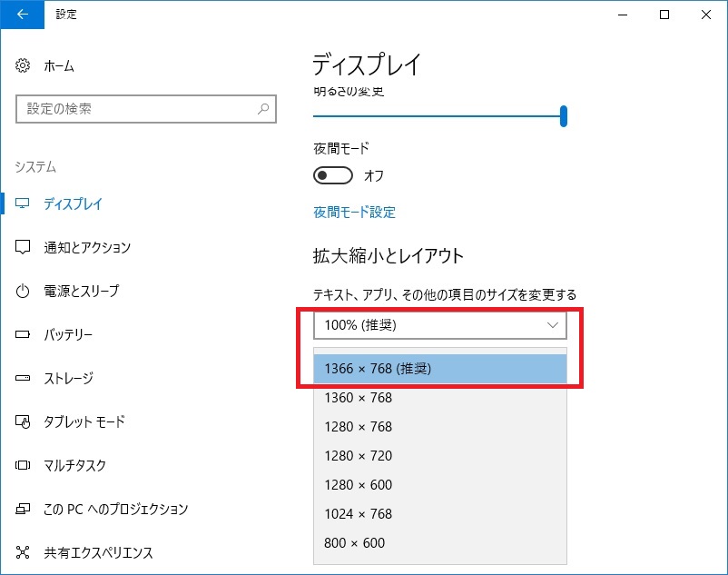This screenshot has height=575, width=728.
Task: Select the Display monitor icon in sidebar
Action: click(24, 203)
